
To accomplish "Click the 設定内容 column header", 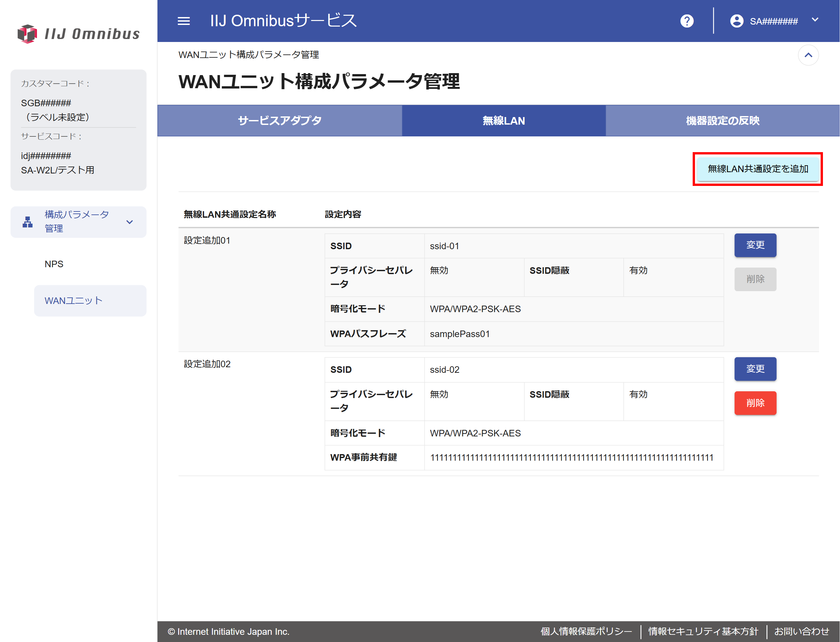I will click(343, 214).
